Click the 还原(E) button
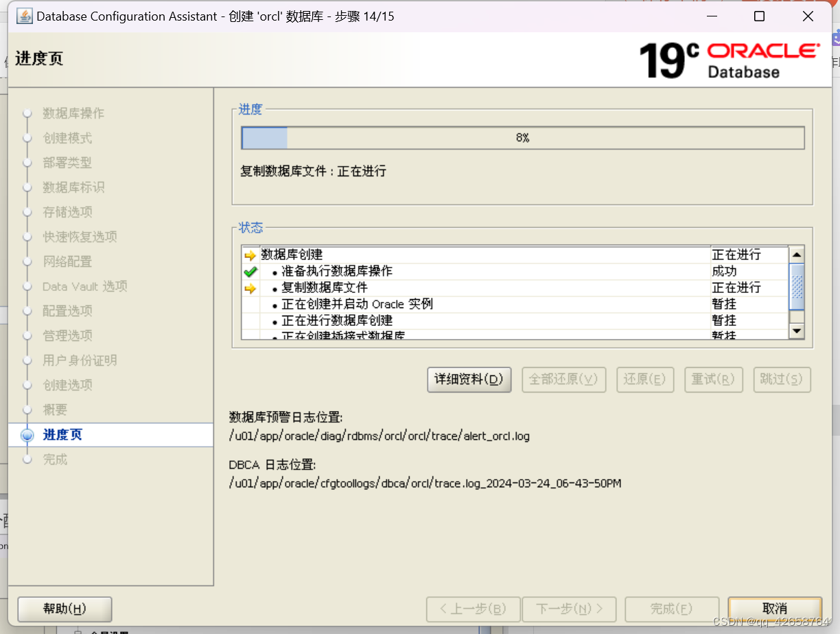Viewport: 840px width, 634px height. (645, 379)
